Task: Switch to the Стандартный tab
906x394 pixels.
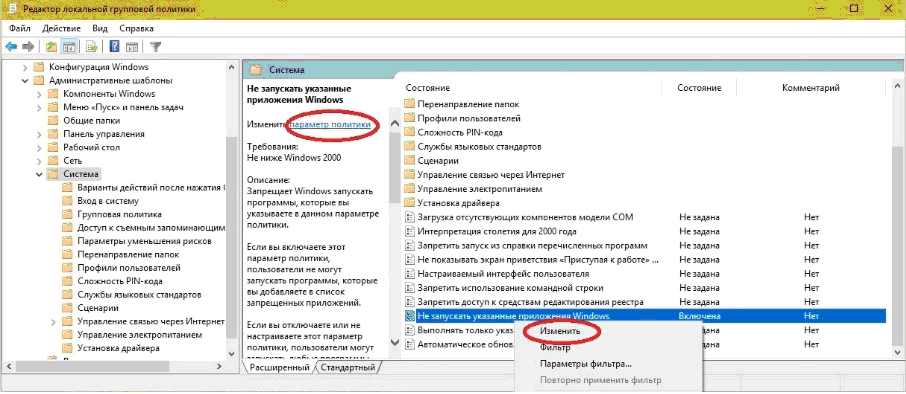Action: tap(348, 368)
